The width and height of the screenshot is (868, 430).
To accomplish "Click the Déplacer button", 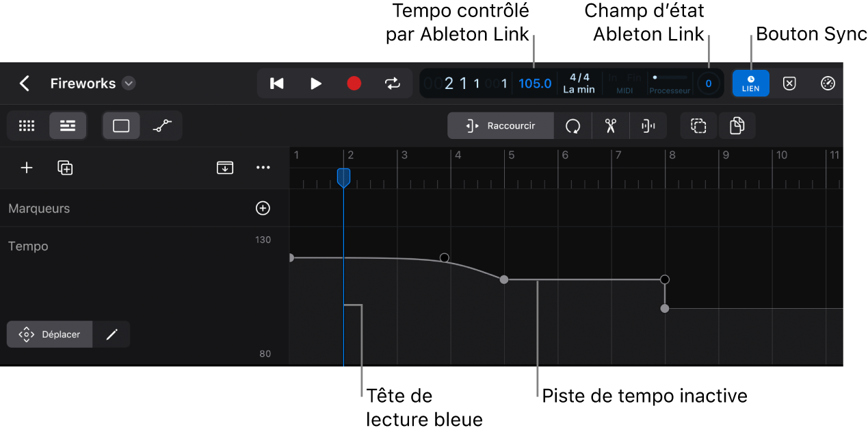I will (49, 334).
